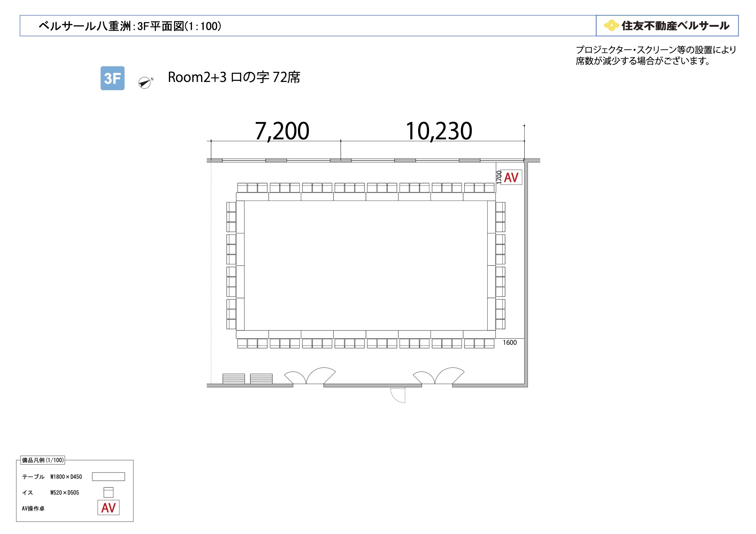The image size is (756, 534).
Task: Click the Room2+3 ロの字 72席 heading
Action: [234, 77]
